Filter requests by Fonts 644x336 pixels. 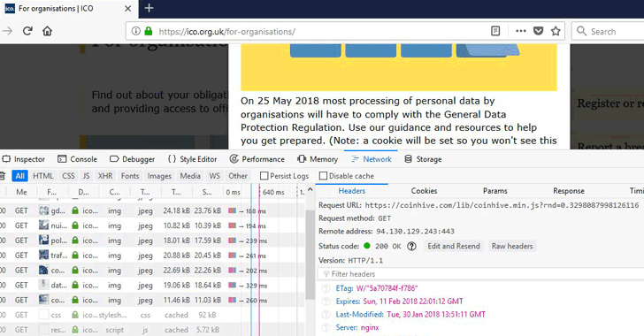130,176
